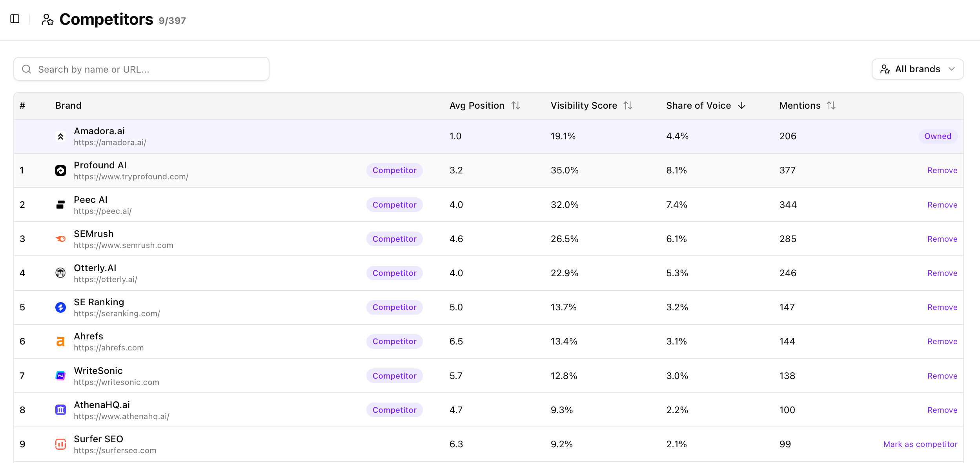Focus the search by name or URL field
The height and width of the screenshot is (463, 980).
click(141, 69)
